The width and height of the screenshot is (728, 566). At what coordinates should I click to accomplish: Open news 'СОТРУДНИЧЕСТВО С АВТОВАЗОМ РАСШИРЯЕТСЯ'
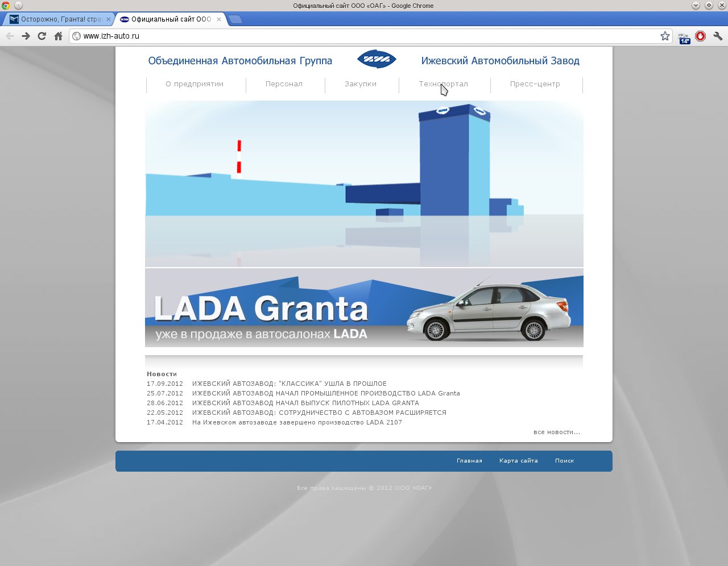tap(319, 413)
